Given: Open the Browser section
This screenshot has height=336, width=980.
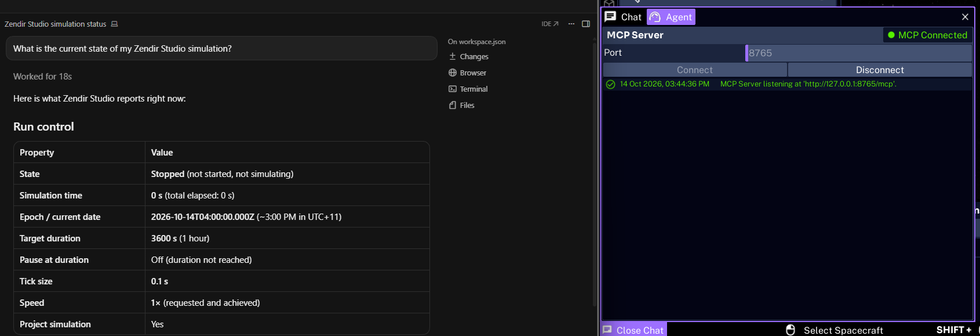Looking at the screenshot, I should point(467,73).
